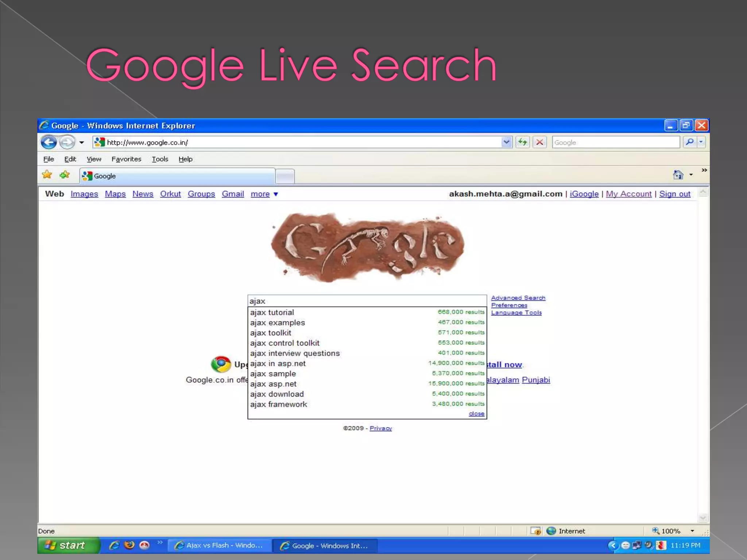Open a new blank tab

(285, 176)
